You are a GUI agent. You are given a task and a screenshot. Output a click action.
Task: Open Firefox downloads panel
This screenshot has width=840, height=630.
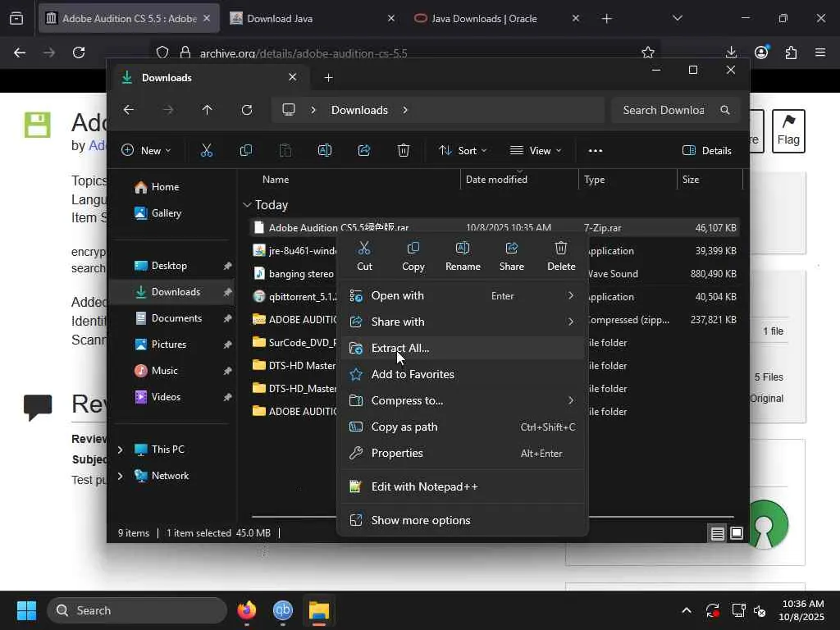tap(731, 52)
